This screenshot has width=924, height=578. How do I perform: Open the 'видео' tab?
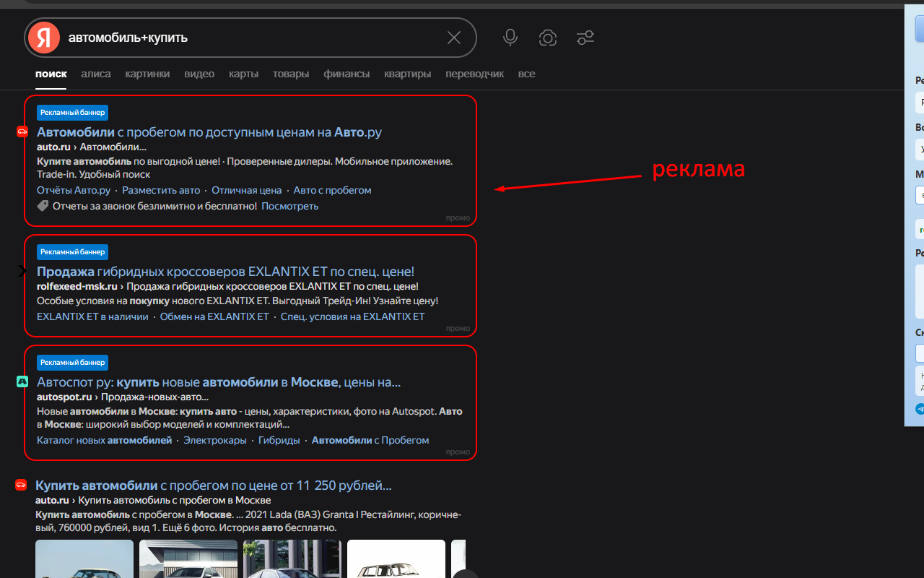pos(199,74)
